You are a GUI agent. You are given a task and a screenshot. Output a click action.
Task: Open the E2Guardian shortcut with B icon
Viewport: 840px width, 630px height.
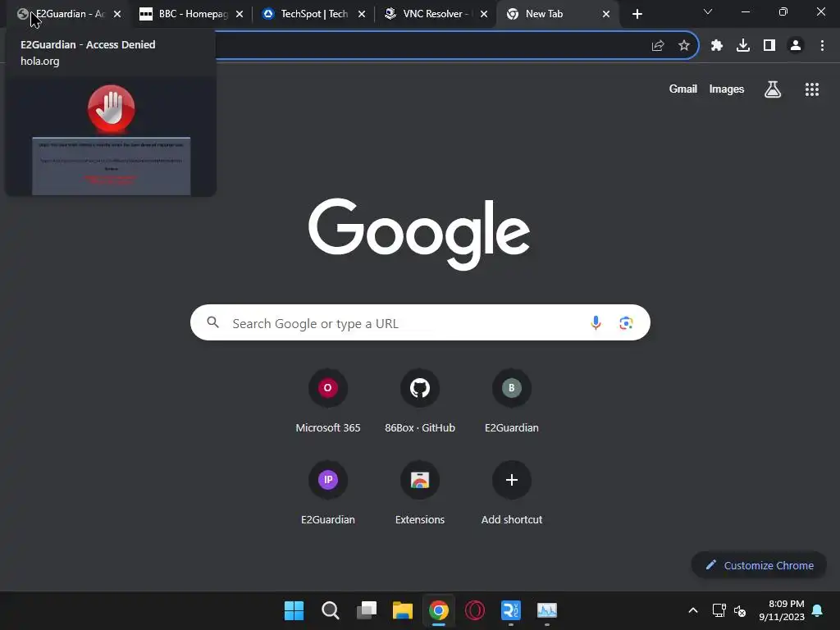point(512,400)
